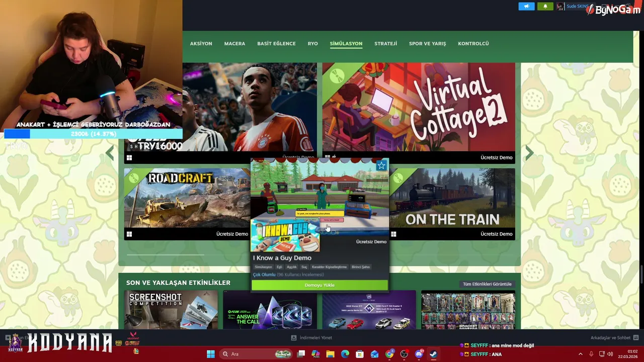Open the Çok Olumlu reviews link
Image resolution: width=644 pixels, height=362 pixels.
coord(264,275)
